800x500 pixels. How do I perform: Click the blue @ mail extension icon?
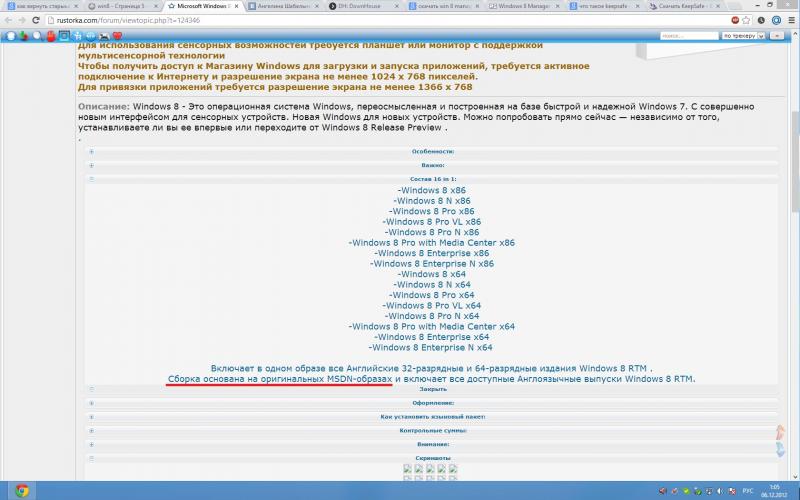coord(776,20)
